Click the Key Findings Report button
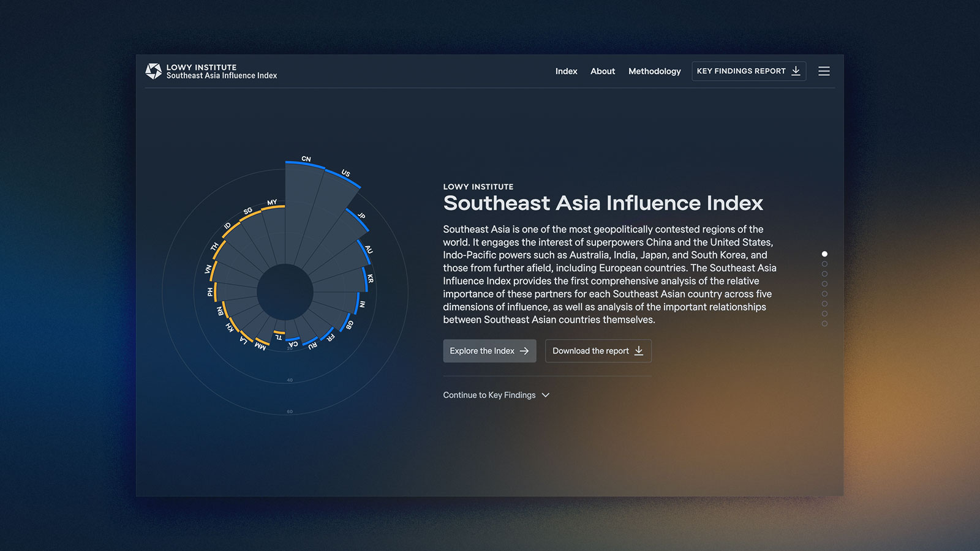The height and width of the screenshot is (551, 980). pos(748,71)
